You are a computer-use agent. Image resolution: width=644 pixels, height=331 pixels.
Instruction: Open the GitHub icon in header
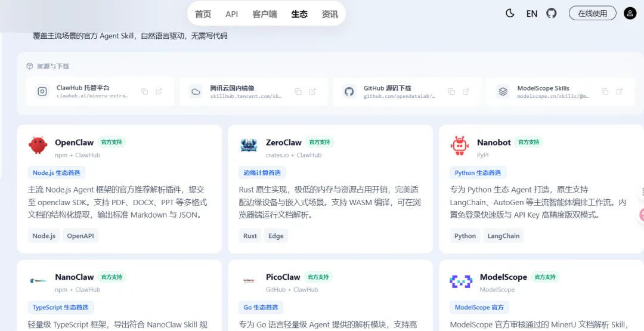[551, 13]
